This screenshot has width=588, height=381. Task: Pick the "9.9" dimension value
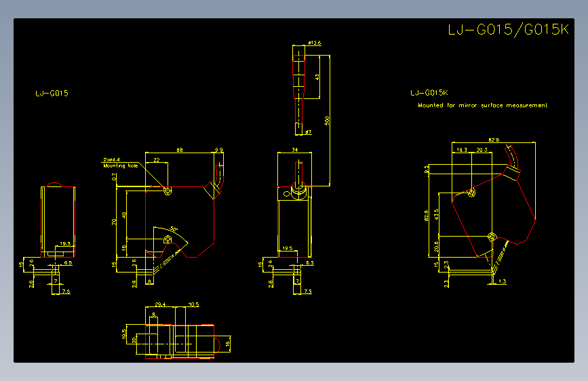point(218,150)
